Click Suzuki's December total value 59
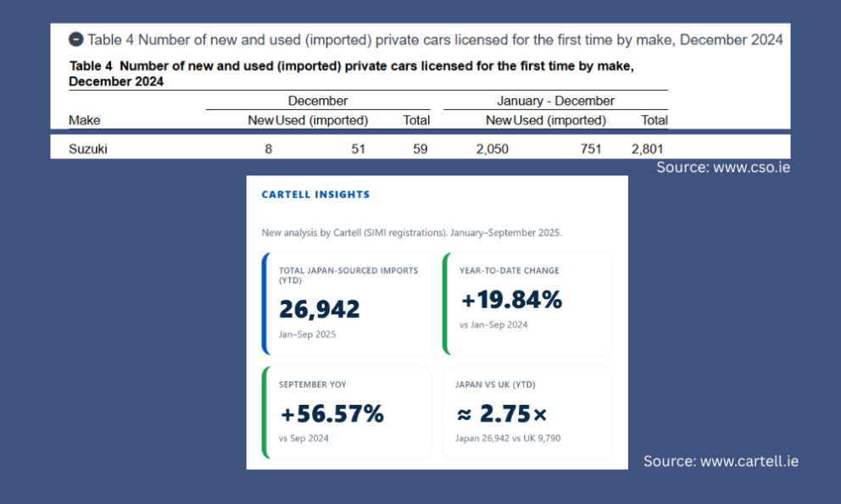This screenshot has height=504, width=841. 419,149
